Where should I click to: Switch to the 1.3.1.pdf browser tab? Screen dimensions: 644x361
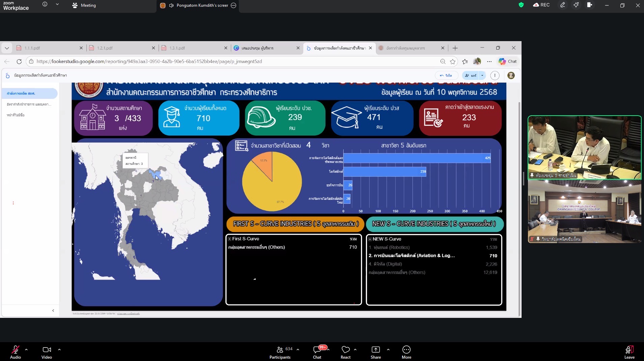click(x=177, y=48)
